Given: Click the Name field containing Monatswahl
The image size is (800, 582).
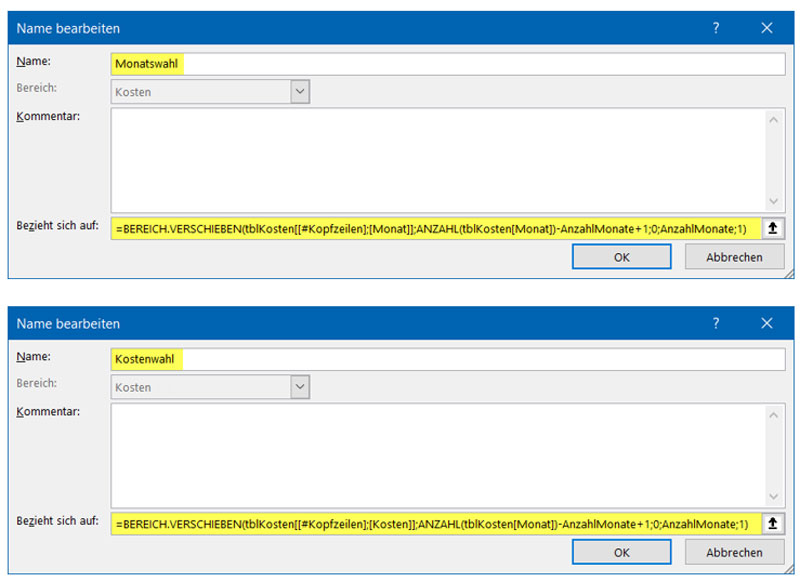Looking at the screenshot, I should click(448, 63).
